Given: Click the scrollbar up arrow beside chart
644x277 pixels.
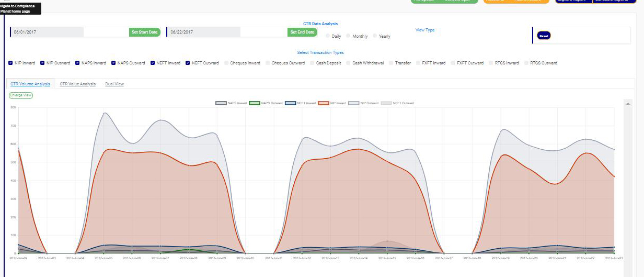Looking at the screenshot, I should click(x=628, y=104).
